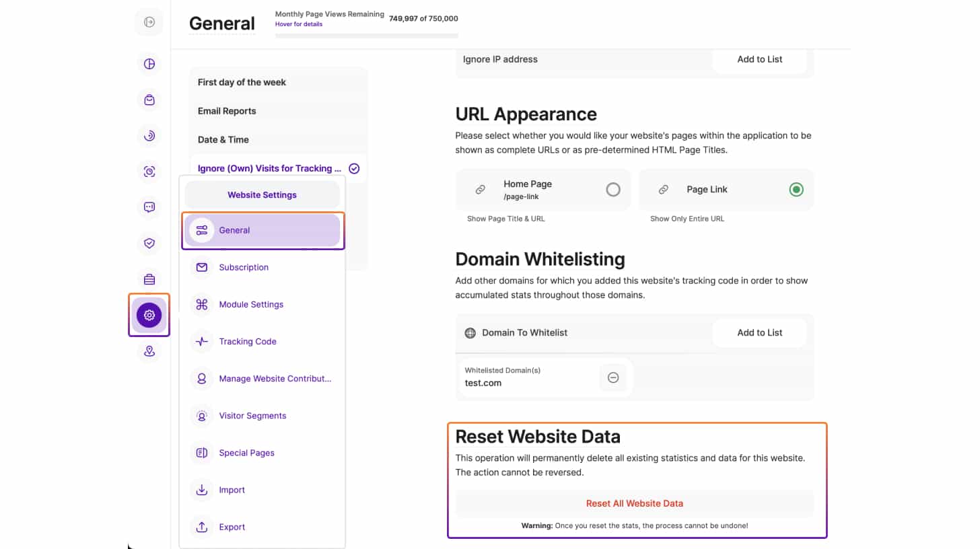Remove whitelisted domain test.com with minus icon

click(x=612, y=377)
